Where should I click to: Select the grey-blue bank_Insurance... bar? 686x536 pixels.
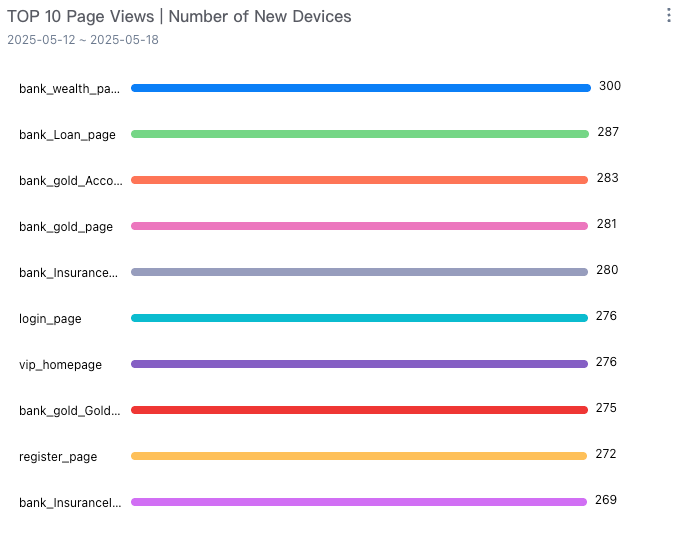[359, 272]
